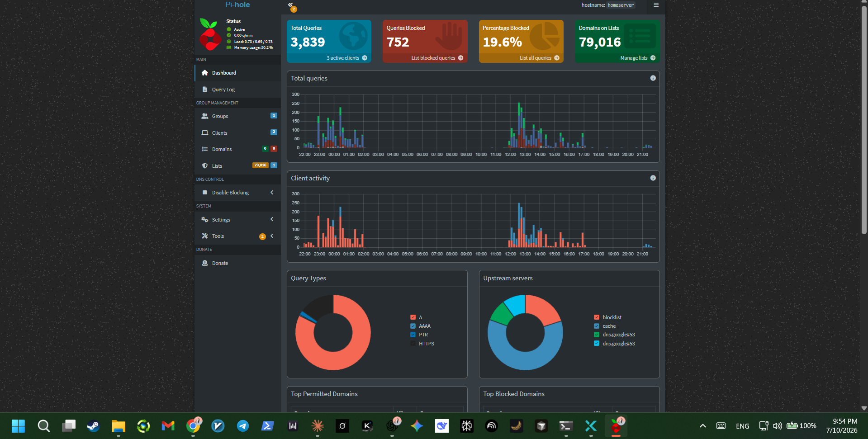Click the Pi-hole app icon in taskbar

(616, 426)
